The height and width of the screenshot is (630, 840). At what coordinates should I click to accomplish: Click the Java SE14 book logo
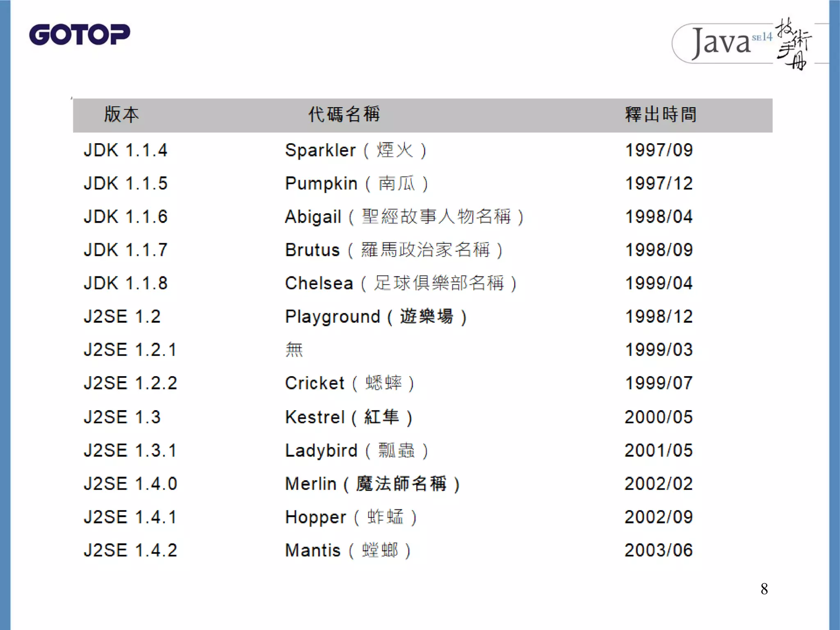tap(742, 43)
